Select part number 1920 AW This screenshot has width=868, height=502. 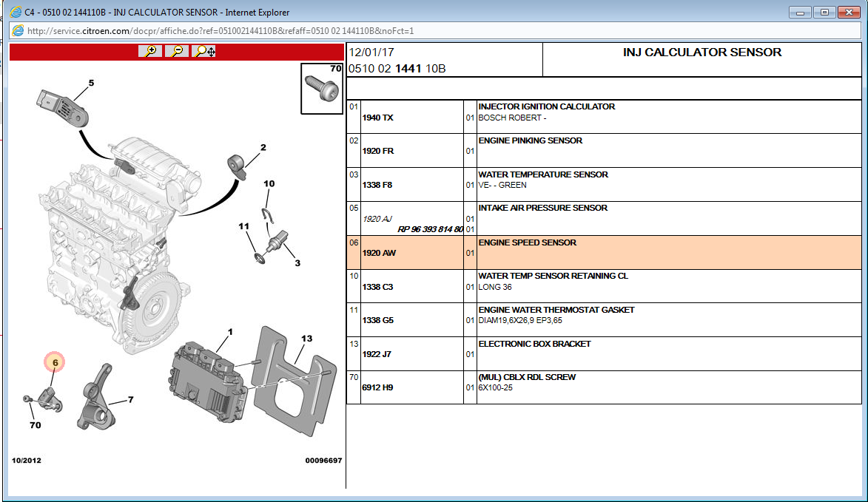[379, 253]
